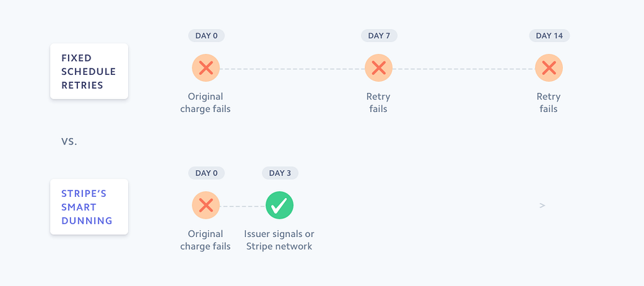Click the Day 0 failed charge icon in fixed schedule row

(x=206, y=68)
